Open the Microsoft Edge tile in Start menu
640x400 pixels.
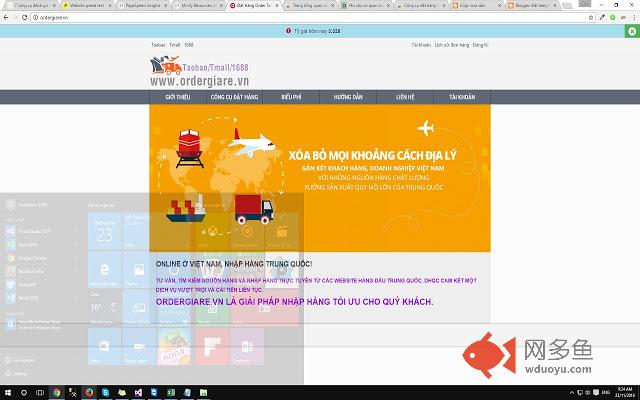(x=104, y=270)
